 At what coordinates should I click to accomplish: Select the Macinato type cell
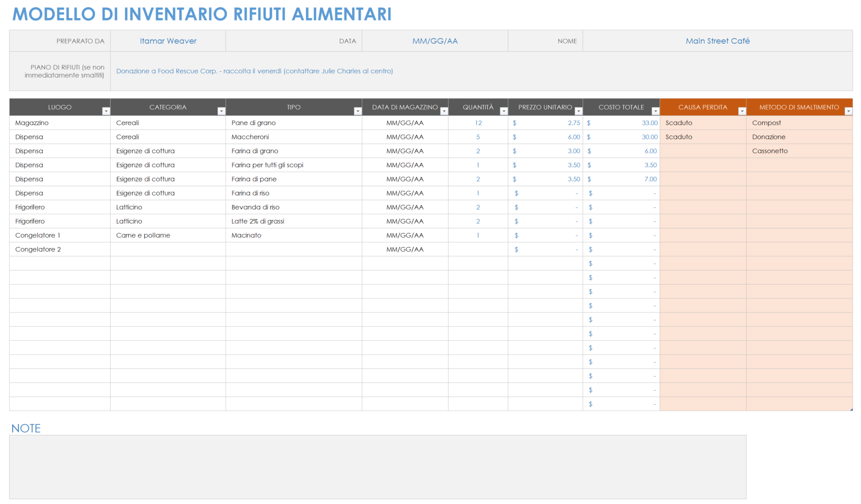click(294, 235)
